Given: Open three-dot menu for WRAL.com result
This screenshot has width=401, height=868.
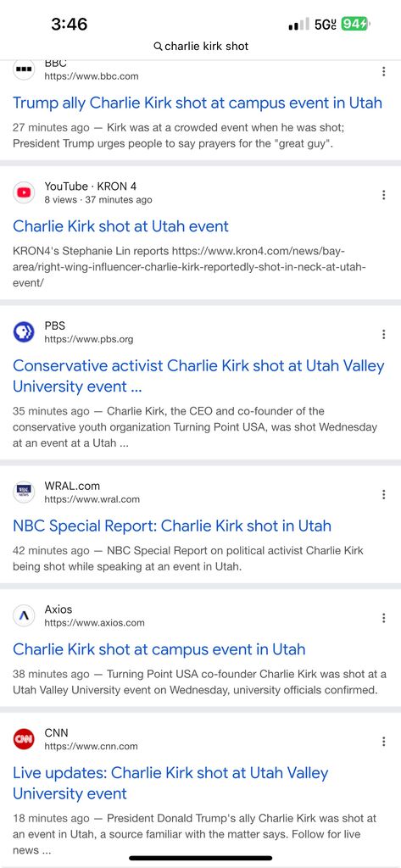Looking at the screenshot, I should 383,494.
